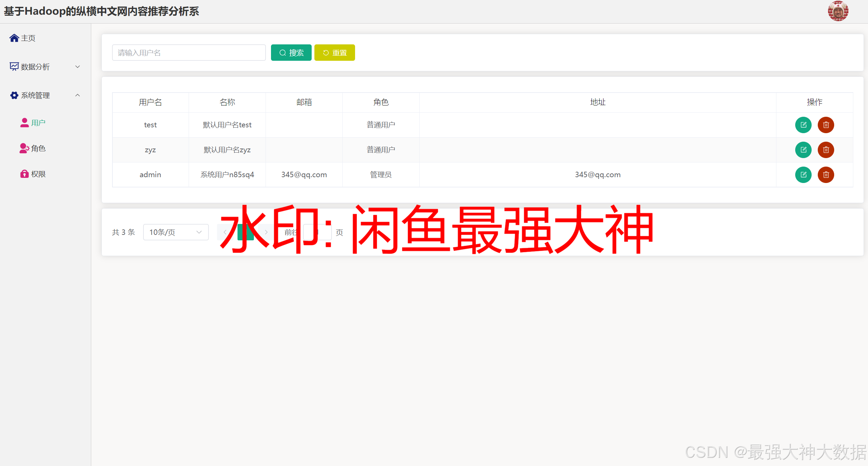
Task: Select the 角色 menu item in sidebar
Action: pyautogui.click(x=38, y=148)
